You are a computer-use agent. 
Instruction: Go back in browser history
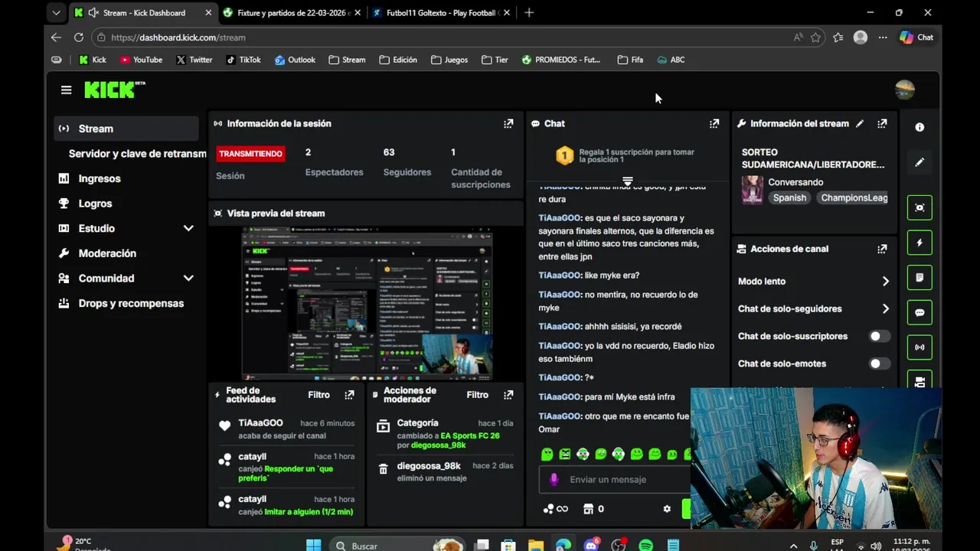(x=56, y=37)
